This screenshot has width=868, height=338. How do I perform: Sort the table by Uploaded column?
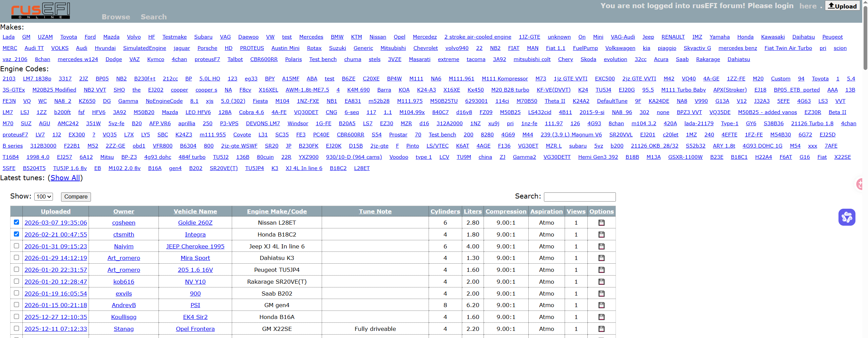[56, 211]
